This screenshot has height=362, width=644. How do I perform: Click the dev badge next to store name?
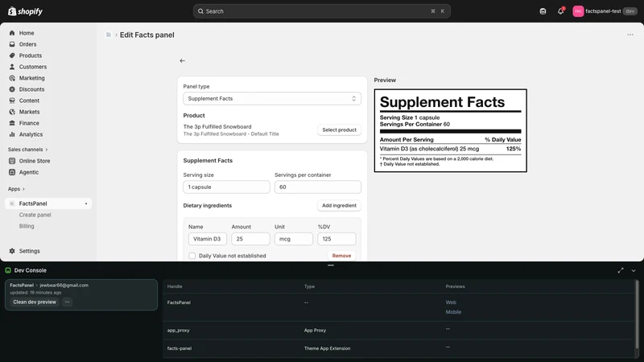[x=630, y=11]
